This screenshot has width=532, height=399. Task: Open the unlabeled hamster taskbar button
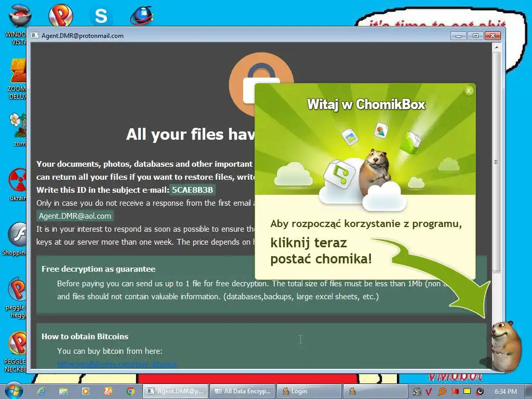(x=376, y=391)
